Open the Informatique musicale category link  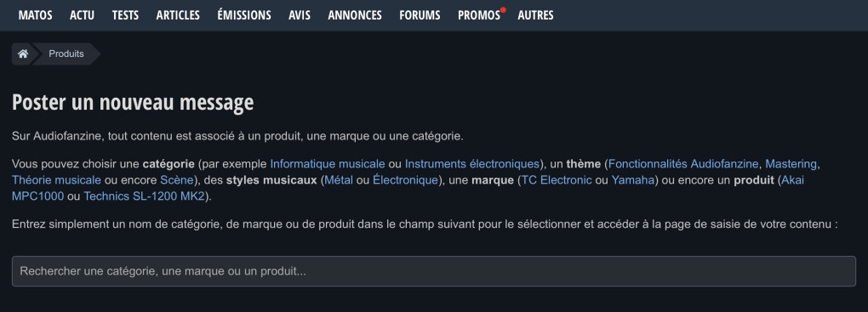pos(327,164)
